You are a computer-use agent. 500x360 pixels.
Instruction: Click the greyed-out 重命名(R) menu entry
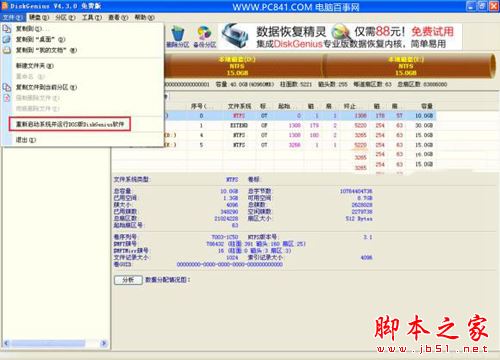[x=30, y=76]
